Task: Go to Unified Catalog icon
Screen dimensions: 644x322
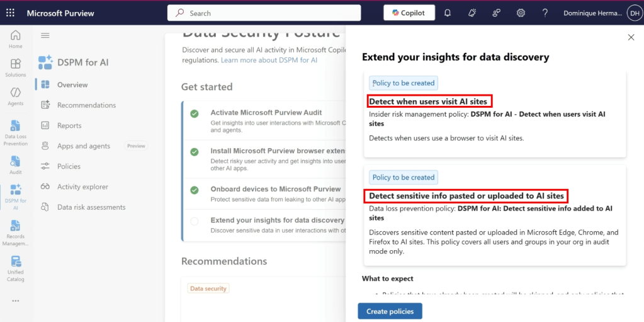Action: point(15,267)
